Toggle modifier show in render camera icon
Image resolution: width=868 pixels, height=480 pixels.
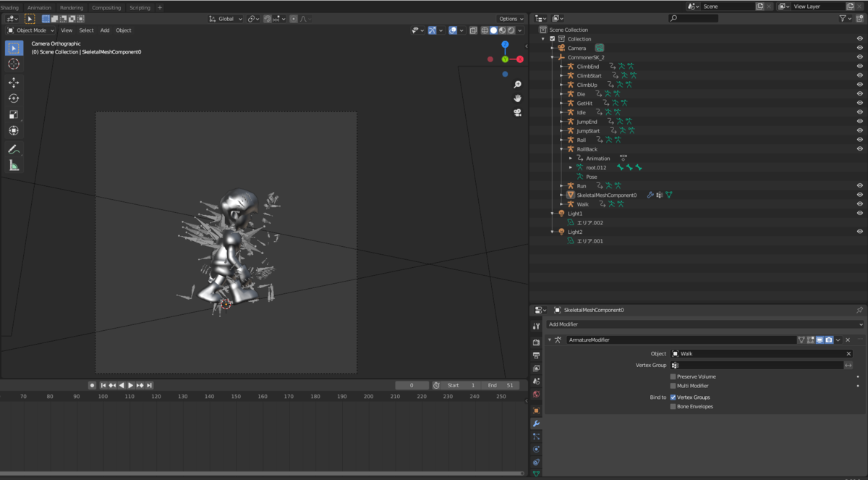click(x=829, y=340)
